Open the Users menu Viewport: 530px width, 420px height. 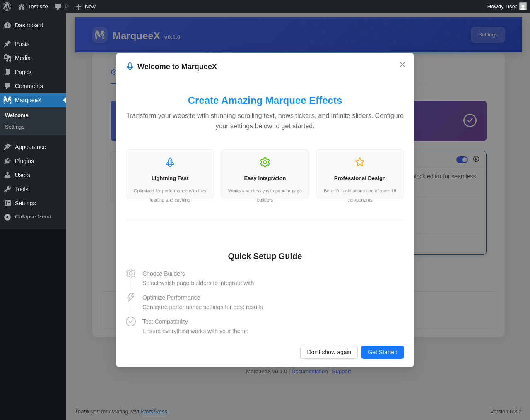click(33, 175)
